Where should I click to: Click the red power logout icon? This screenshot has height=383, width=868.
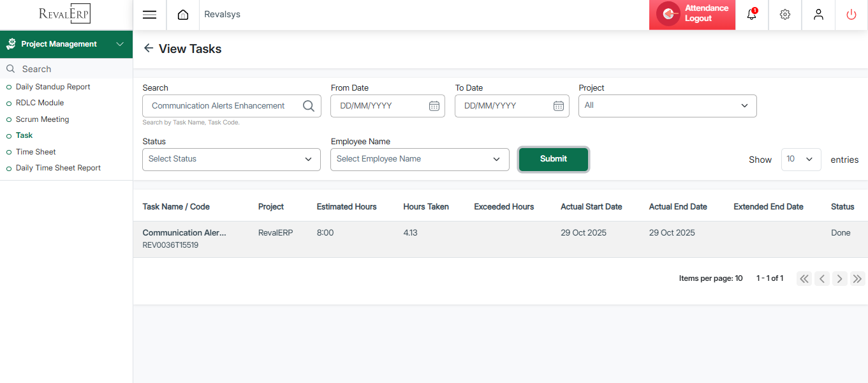click(851, 15)
